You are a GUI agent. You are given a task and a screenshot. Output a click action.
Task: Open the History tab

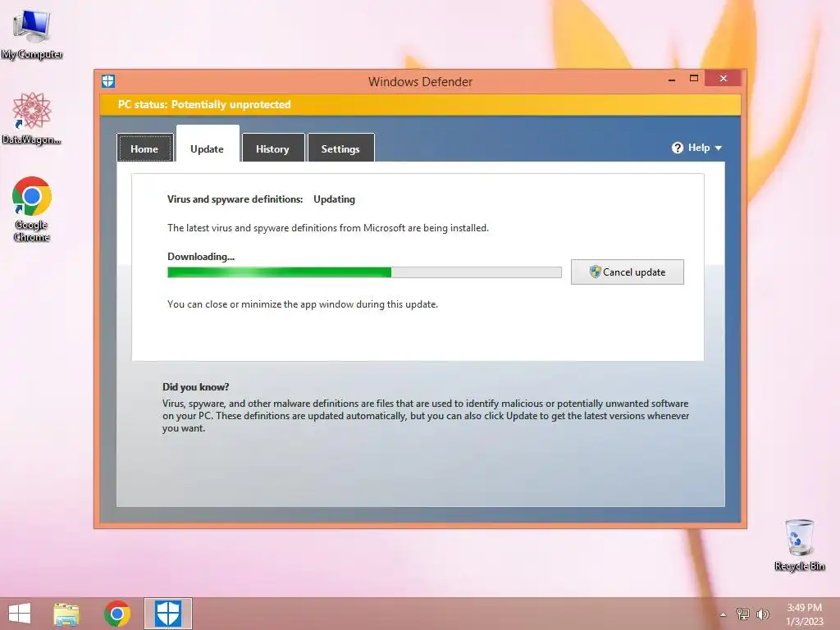tap(272, 148)
